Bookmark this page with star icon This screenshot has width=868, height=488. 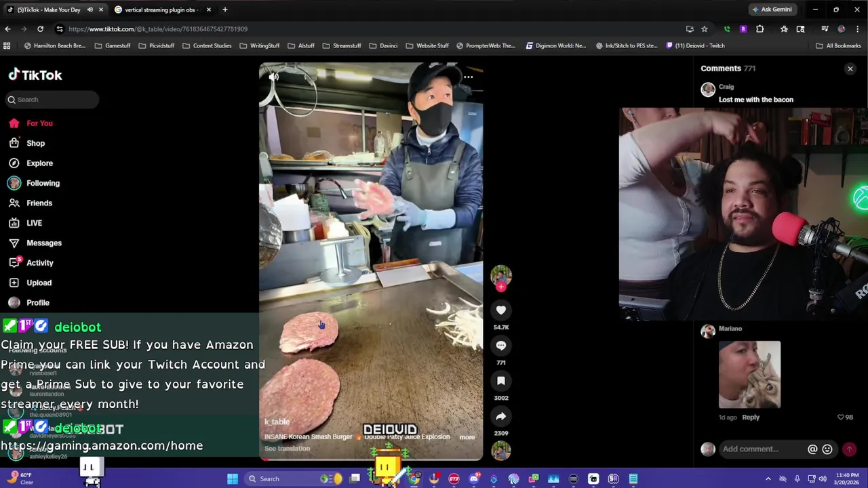pyautogui.click(x=705, y=29)
